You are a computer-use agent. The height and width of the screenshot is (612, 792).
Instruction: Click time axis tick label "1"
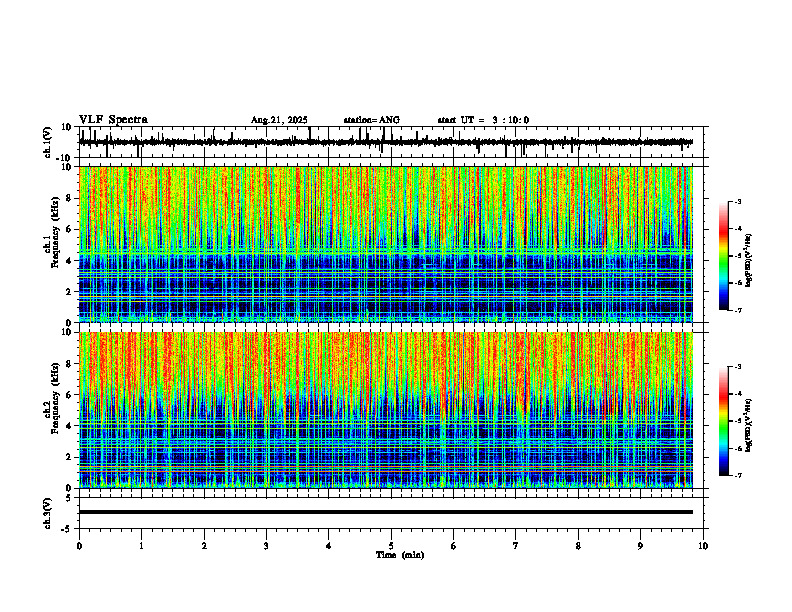click(x=141, y=546)
